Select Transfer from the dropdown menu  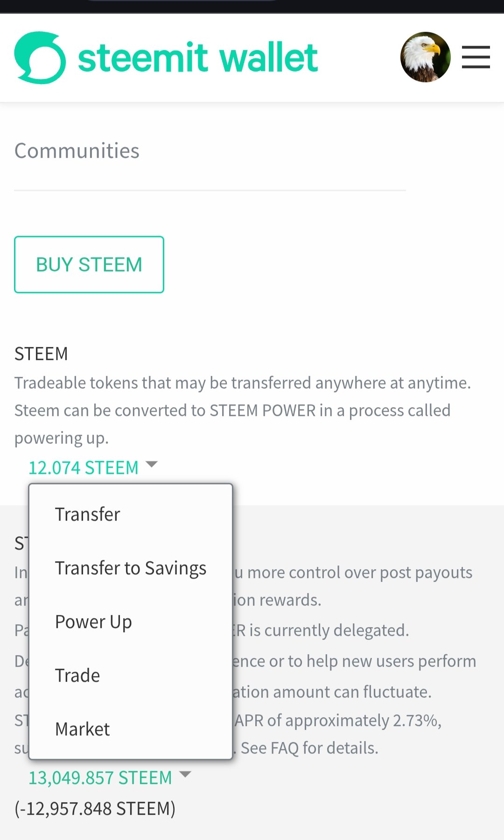(x=131, y=514)
